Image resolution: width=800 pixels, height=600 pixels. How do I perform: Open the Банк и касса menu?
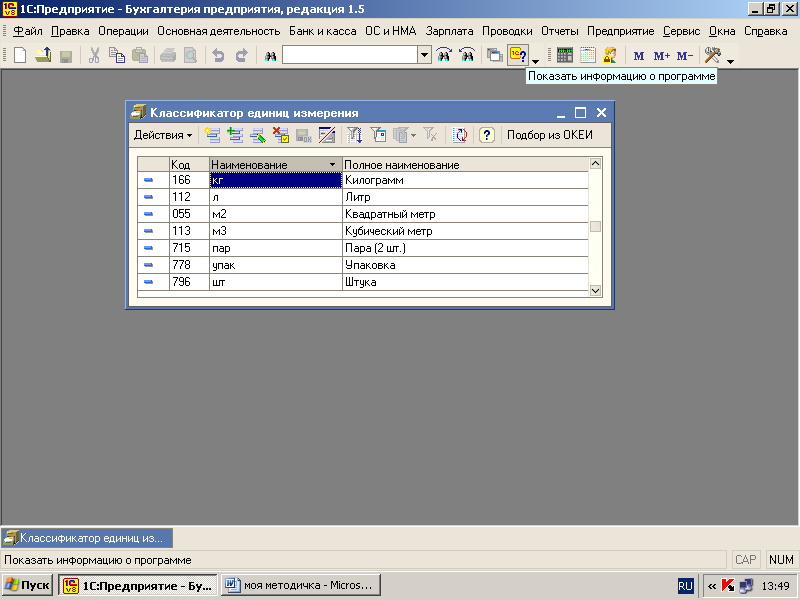322,31
